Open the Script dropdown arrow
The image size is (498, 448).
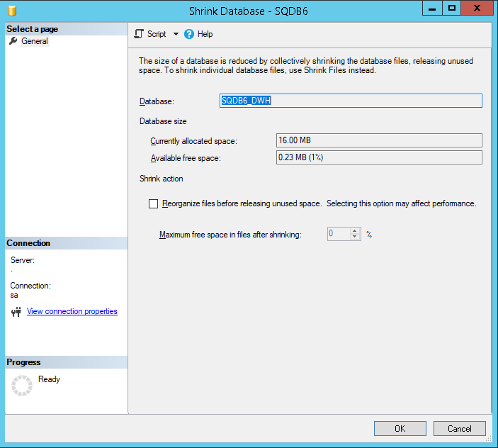[x=176, y=34]
